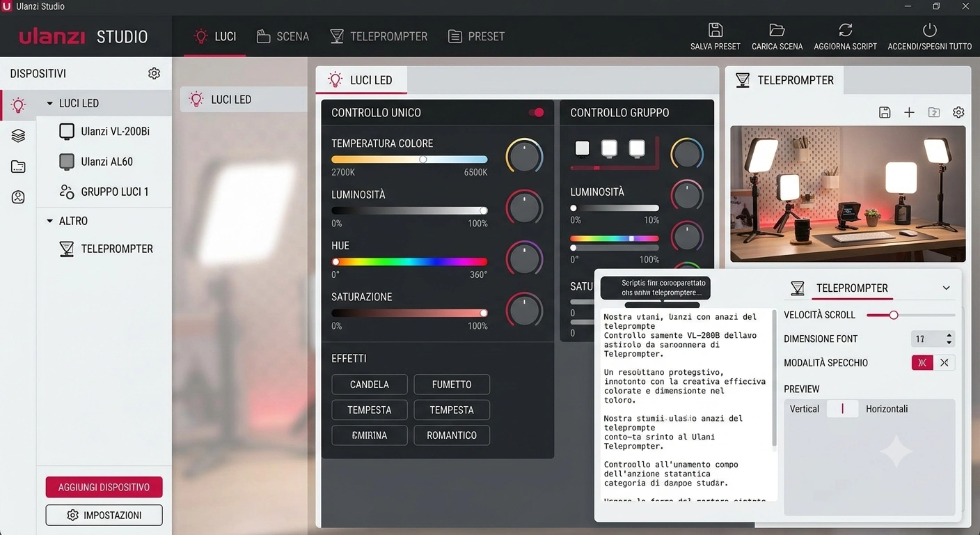Adjust the Velocità Scroll slider
Image resolution: width=980 pixels, height=535 pixels.
click(x=911, y=315)
